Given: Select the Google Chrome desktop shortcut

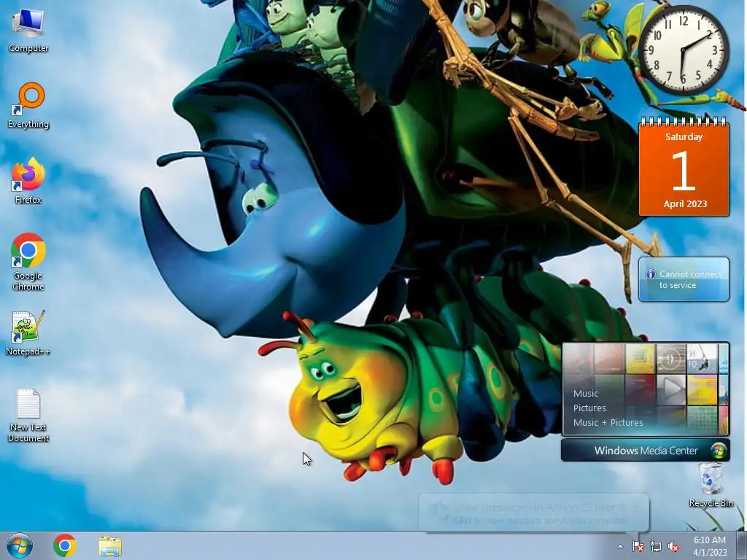Looking at the screenshot, I should (28, 262).
